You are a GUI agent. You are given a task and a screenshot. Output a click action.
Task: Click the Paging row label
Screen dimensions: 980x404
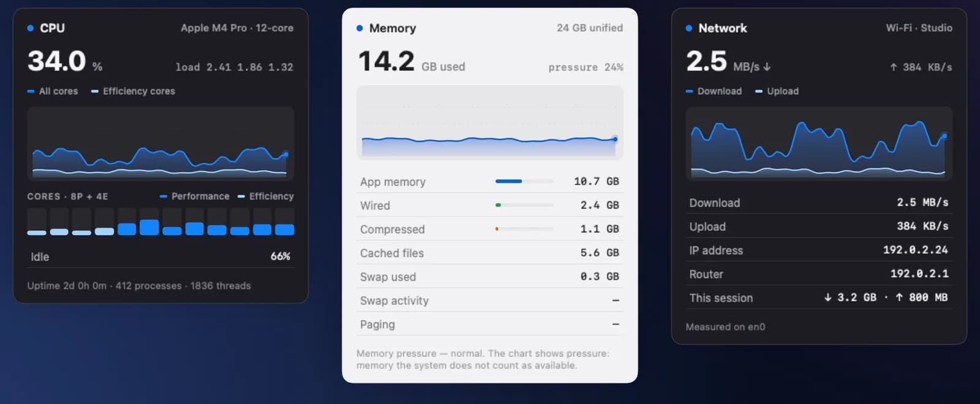coord(377,325)
